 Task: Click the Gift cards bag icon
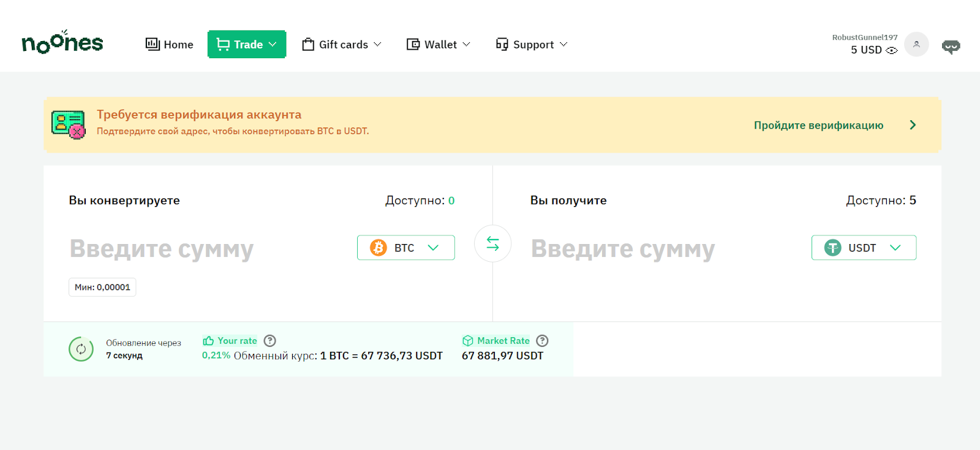[x=308, y=44]
